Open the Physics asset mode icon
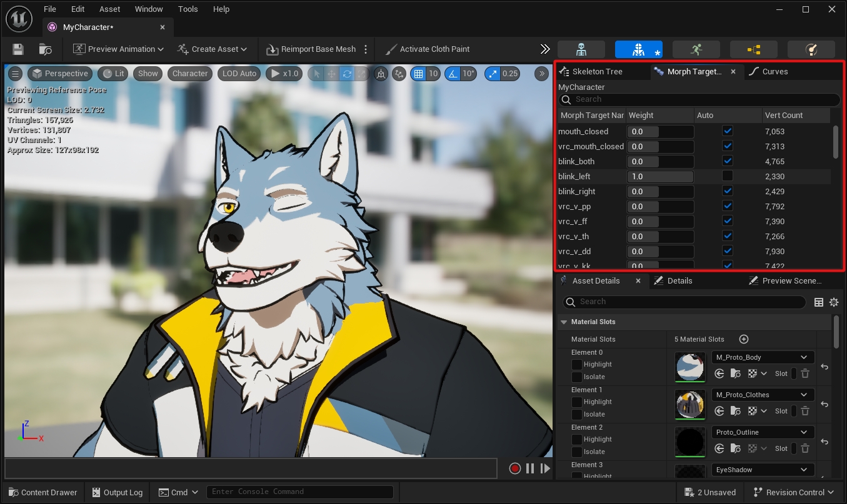Screen dimensions: 847x504 click(x=811, y=49)
